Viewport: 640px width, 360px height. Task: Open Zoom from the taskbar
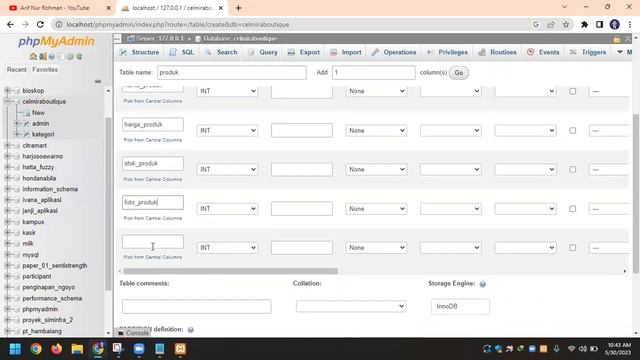[x=139, y=349]
